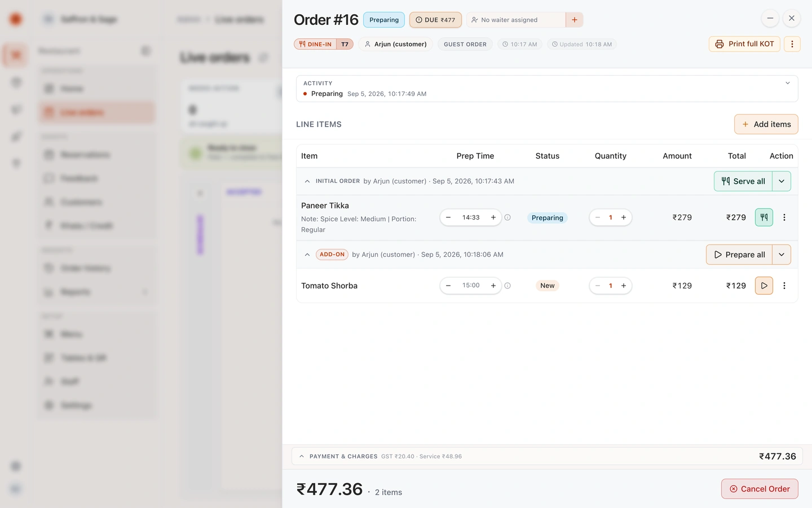
Task: Increase Tomato Shorba prep time
Action: [493, 286]
